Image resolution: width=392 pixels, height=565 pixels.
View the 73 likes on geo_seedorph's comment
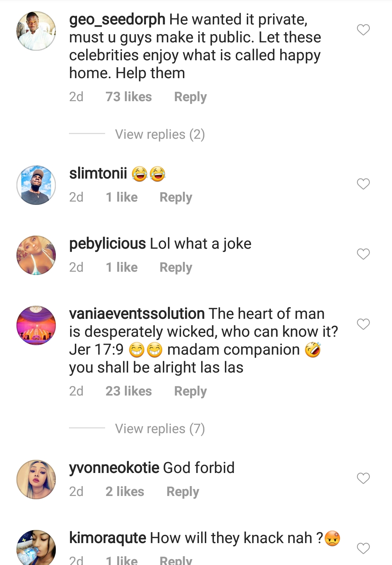pos(128,97)
